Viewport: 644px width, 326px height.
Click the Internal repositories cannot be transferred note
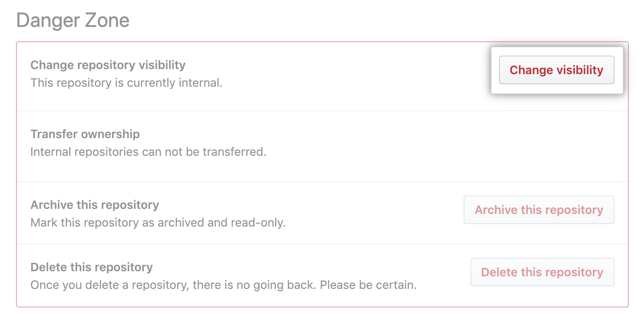click(x=148, y=152)
